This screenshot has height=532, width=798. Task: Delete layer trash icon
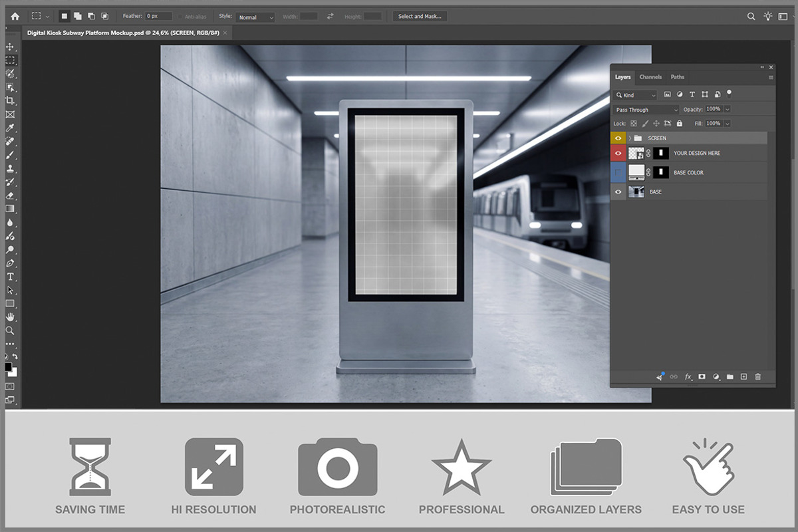(x=758, y=376)
